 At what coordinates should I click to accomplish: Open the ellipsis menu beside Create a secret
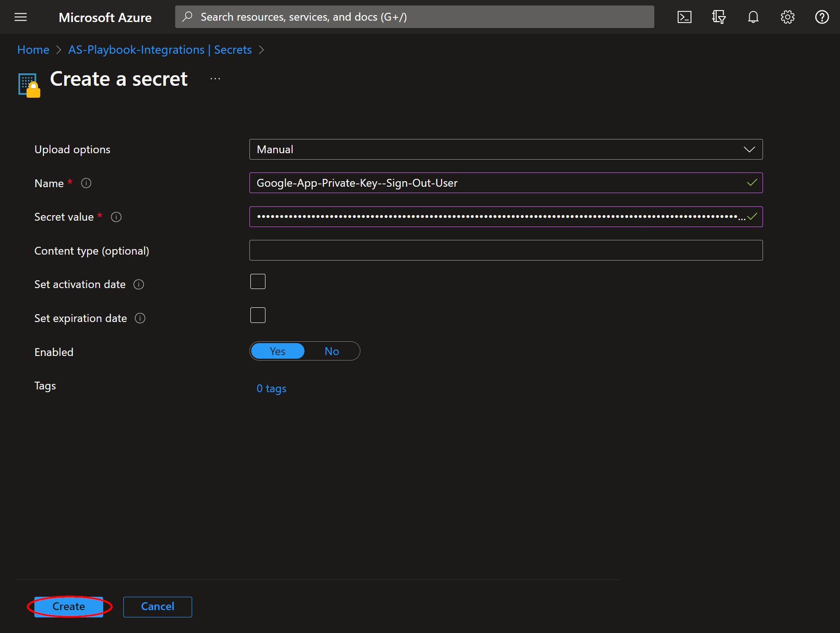tap(215, 79)
